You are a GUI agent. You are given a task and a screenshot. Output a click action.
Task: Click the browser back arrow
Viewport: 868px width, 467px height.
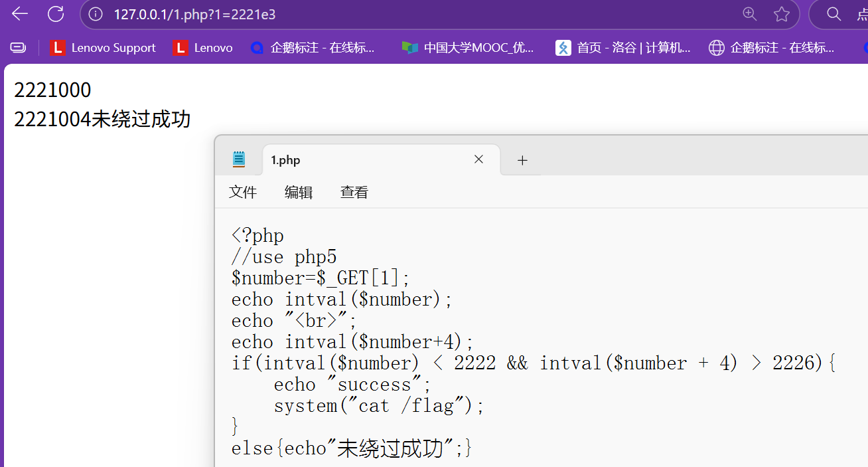20,14
